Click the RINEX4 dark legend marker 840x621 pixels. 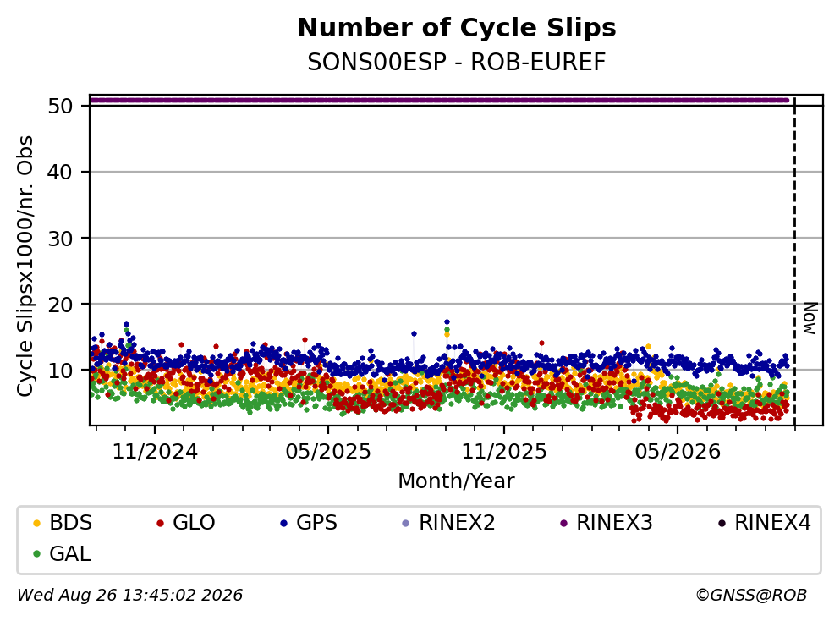pos(722,524)
